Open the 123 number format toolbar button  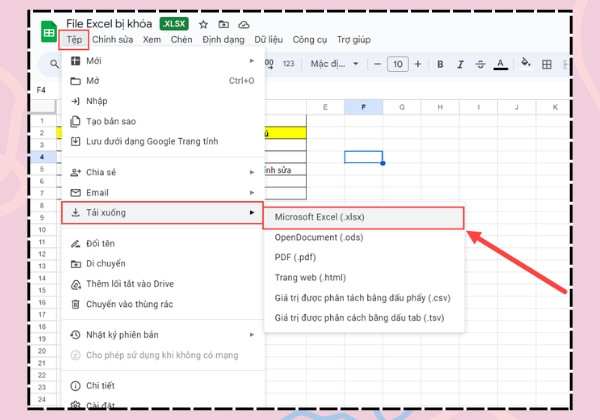click(x=288, y=64)
